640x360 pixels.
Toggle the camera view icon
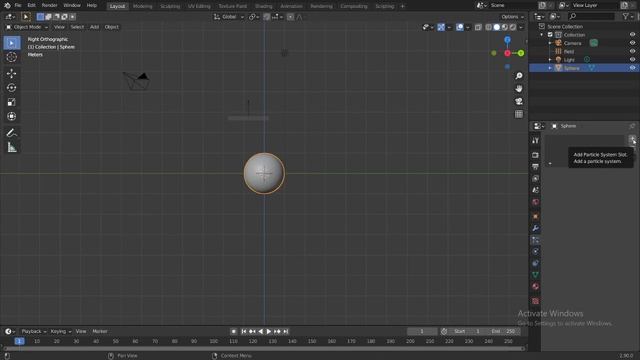point(519,101)
